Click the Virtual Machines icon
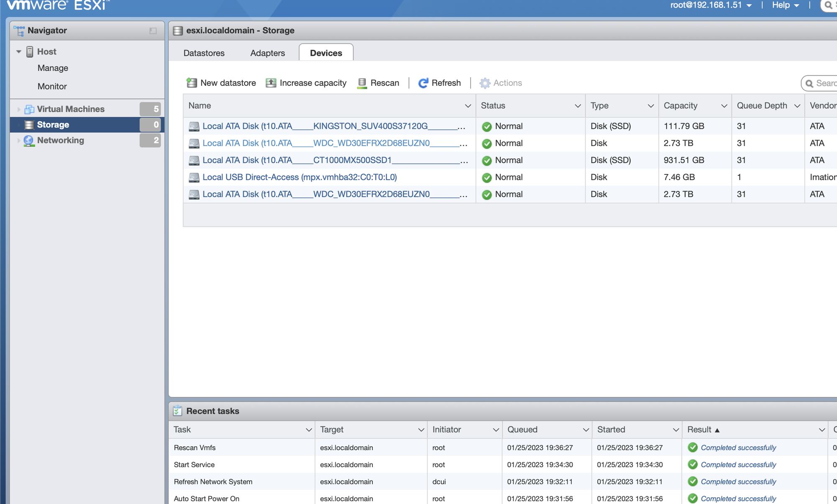Screen dimensions: 837x504 pos(29,109)
